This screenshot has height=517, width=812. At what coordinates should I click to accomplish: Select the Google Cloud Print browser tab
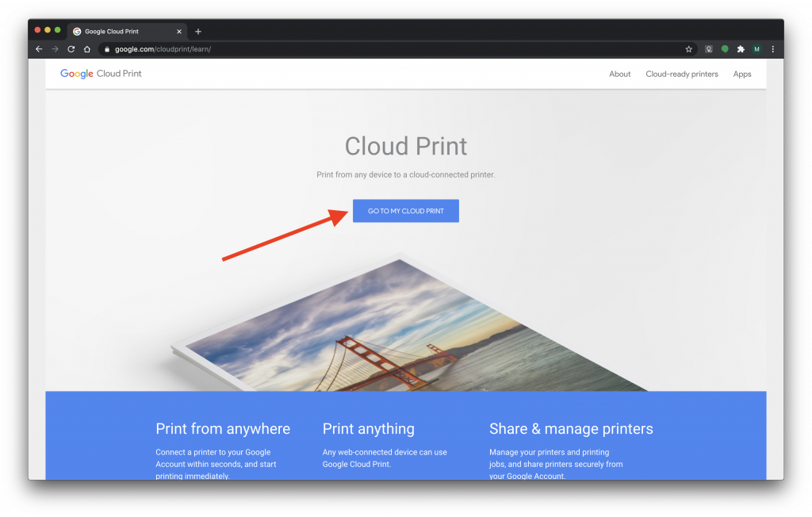pos(127,32)
